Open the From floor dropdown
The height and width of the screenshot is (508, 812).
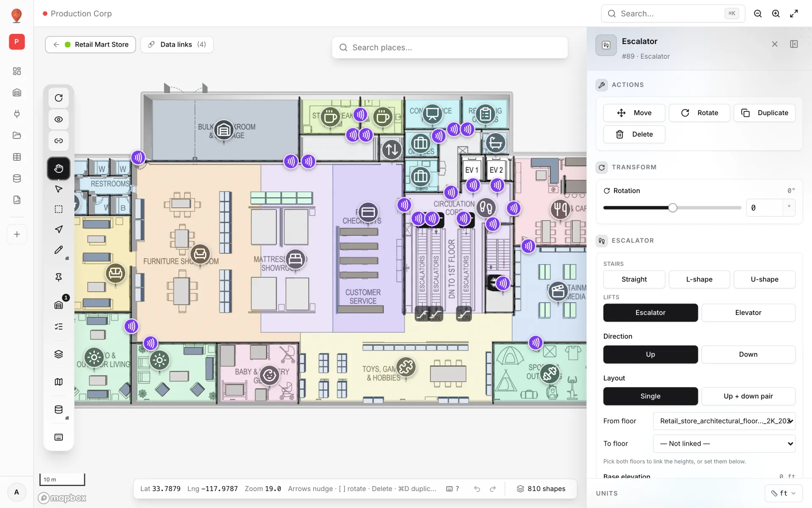(x=724, y=421)
